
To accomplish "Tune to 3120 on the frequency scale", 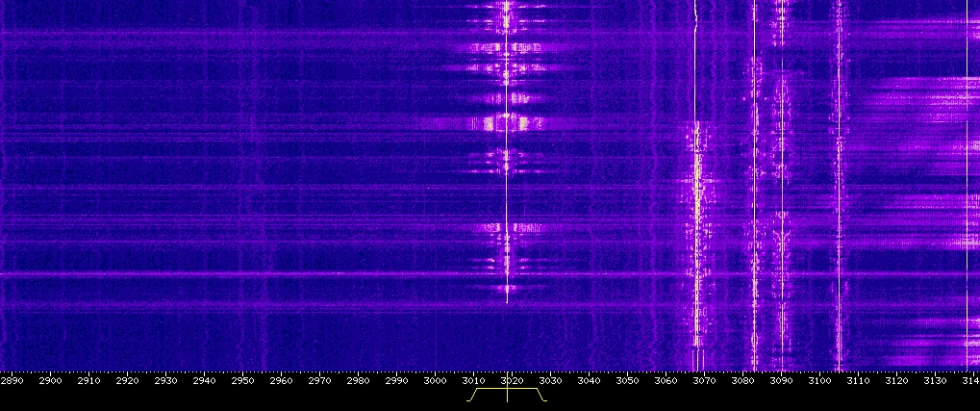I will coord(896,380).
